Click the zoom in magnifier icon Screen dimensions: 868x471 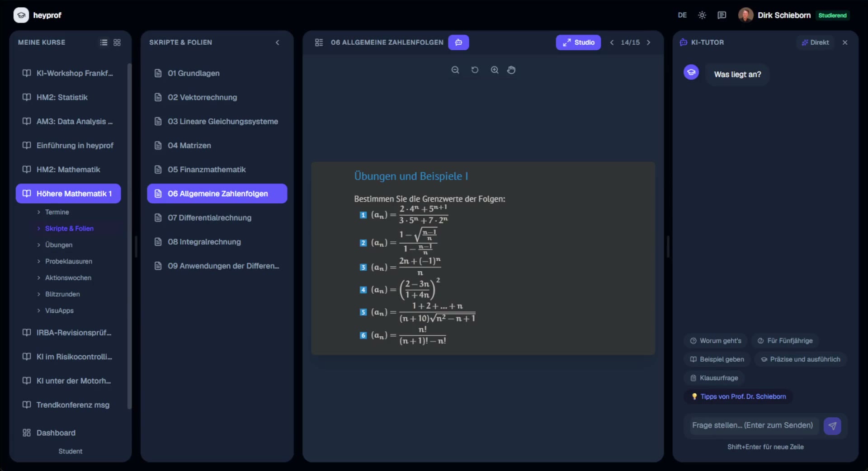495,70
